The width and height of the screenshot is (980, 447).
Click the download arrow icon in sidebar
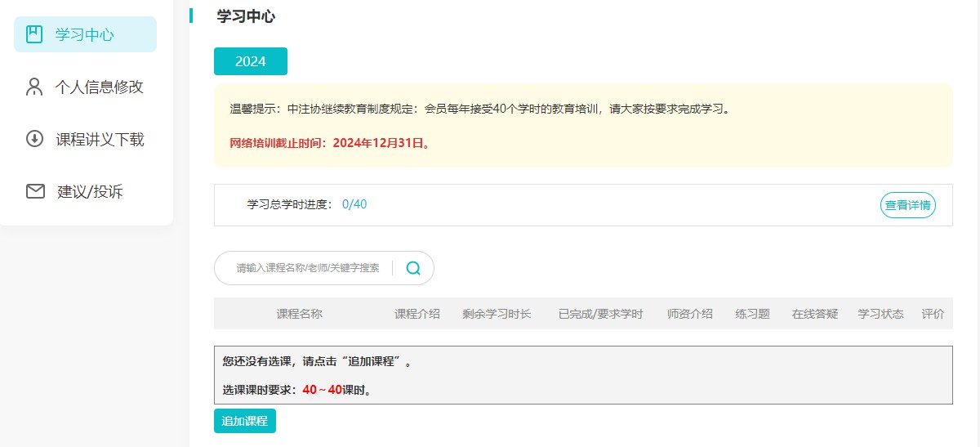pos(34,139)
